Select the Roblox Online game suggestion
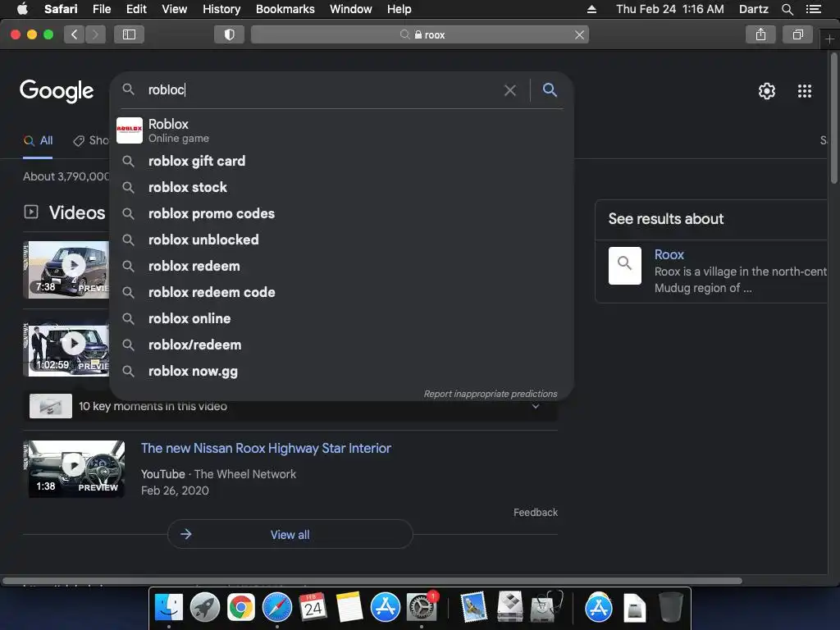The height and width of the screenshot is (630, 840). pyautogui.click(x=341, y=130)
